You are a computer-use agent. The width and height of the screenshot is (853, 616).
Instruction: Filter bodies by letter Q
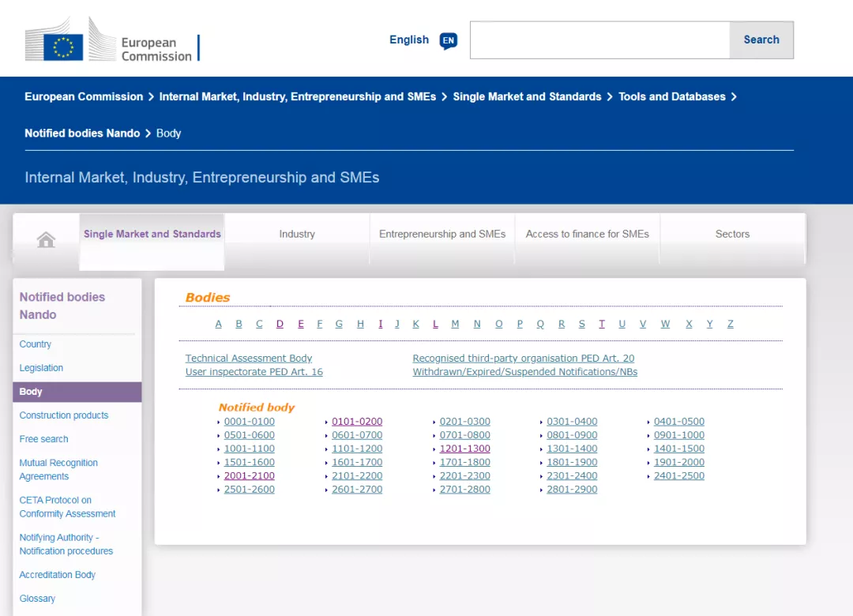coord(540,324)
